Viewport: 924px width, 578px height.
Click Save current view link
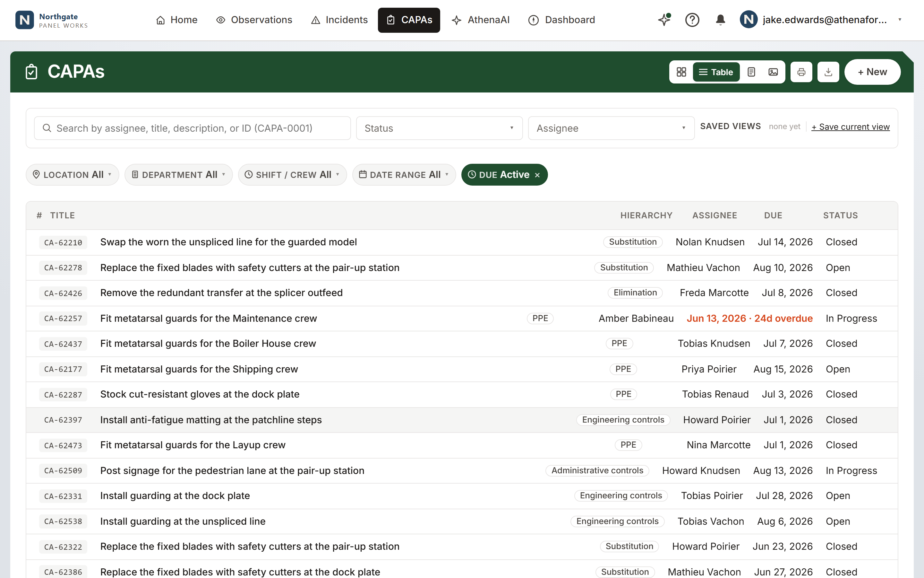pyautogui.click(x=850, y=127)
